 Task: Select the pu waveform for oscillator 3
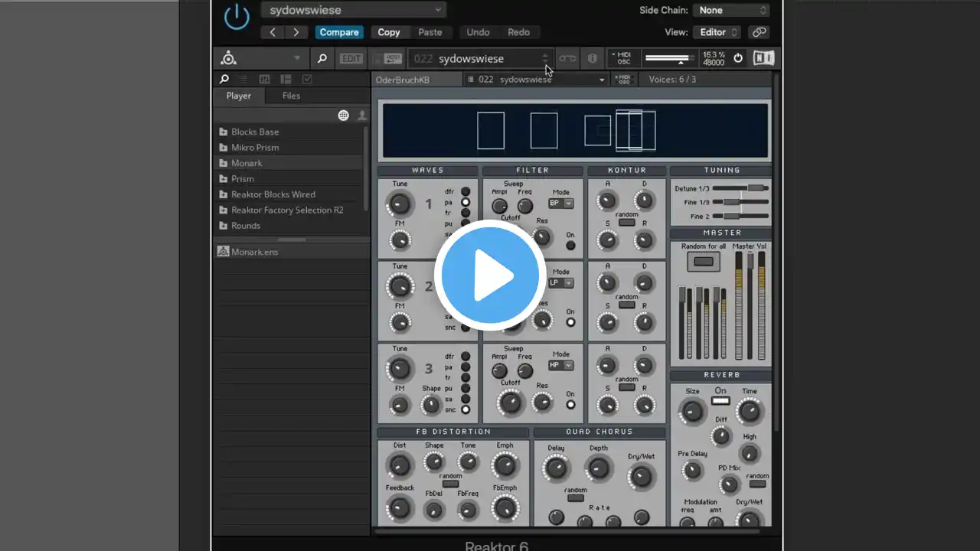coord(465,389)
